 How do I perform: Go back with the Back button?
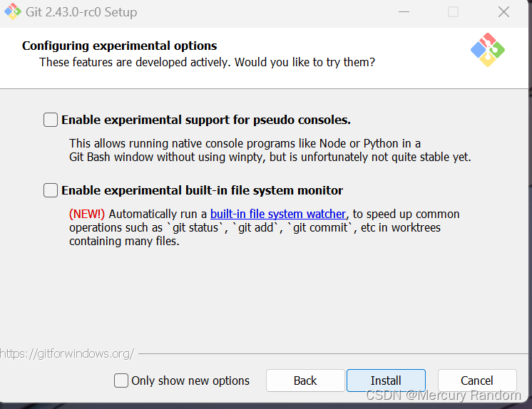click(x=305, y=380)
